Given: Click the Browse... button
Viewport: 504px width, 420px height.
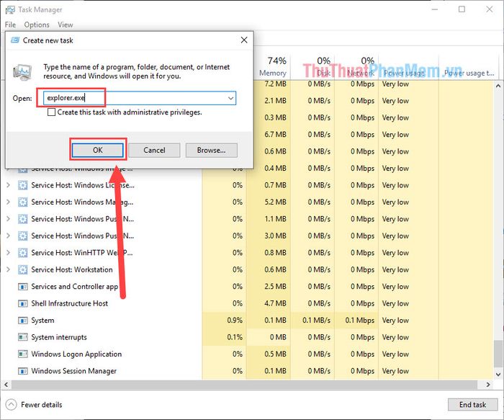Looking at the screenshot, I should (211, 150).
